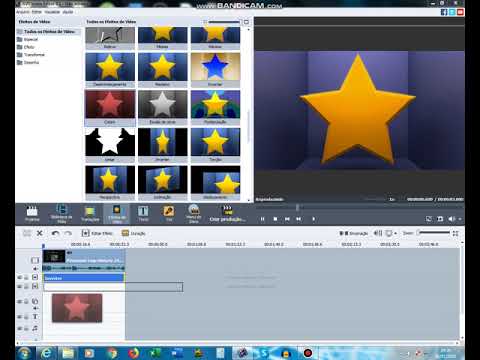
Task: Take a snapshot of the preview
Action: click(x=440, y=219)
